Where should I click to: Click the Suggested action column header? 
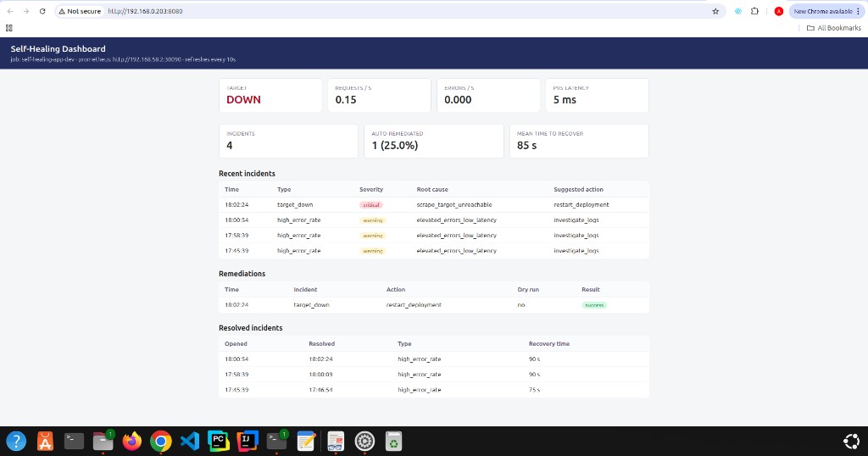pos(578,189)
